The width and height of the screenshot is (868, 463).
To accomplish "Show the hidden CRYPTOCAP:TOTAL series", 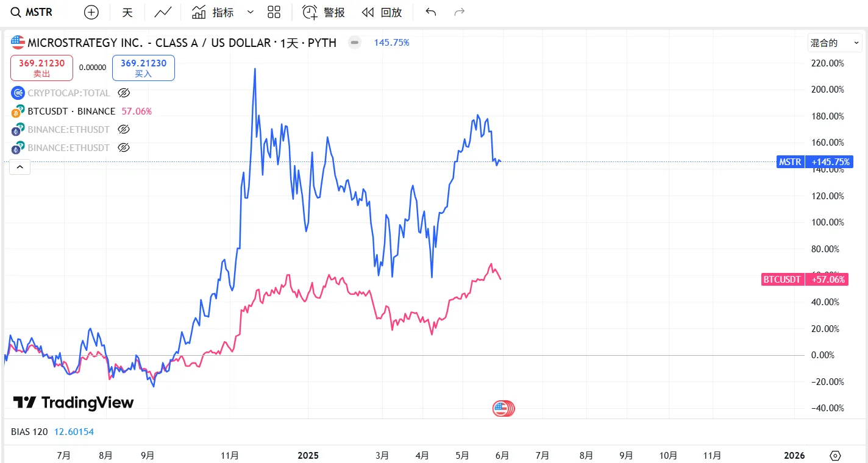I will pyautogui.click(x=124, y=93).
